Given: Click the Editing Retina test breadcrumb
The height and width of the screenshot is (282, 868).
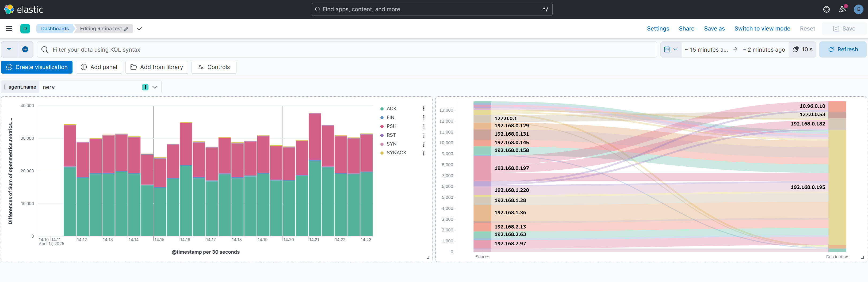Looking at the screenshot, I should coord(104,29).
